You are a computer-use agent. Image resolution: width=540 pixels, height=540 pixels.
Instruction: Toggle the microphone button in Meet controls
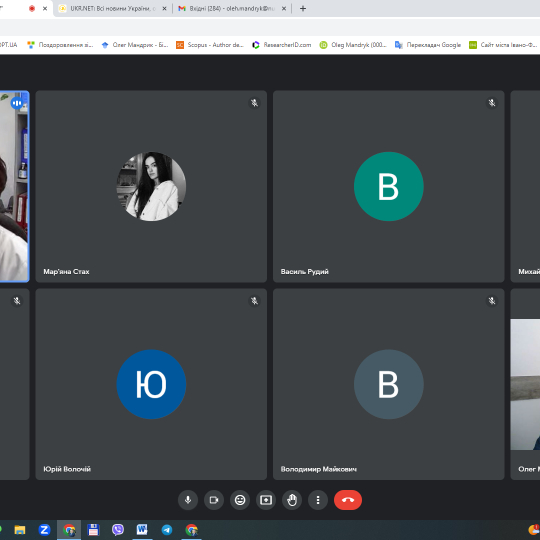pyautogui.click(x=188, y=500)
